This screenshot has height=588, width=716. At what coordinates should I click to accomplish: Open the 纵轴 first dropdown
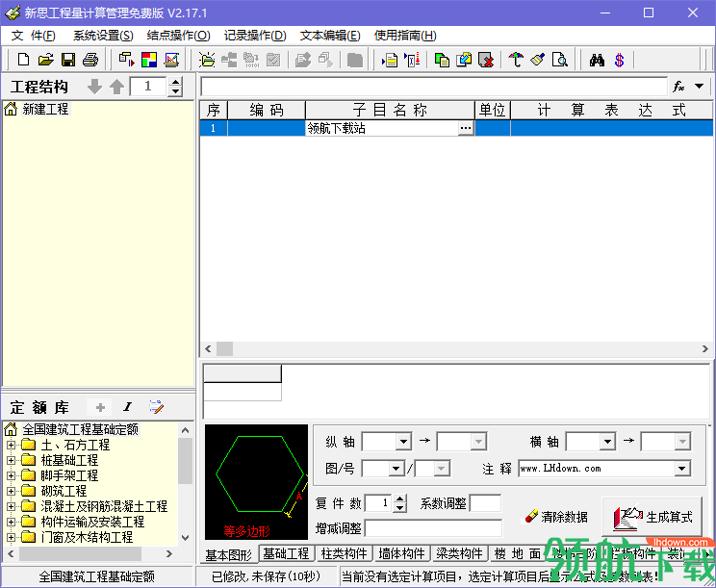click(403, 442)
